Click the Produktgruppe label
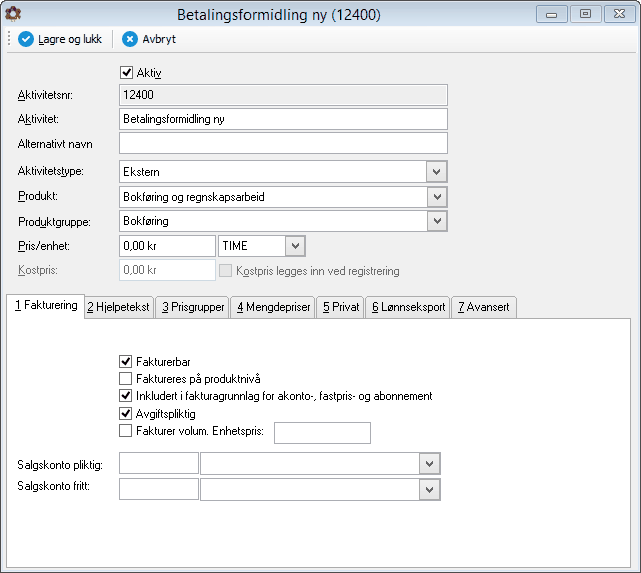 54,222
